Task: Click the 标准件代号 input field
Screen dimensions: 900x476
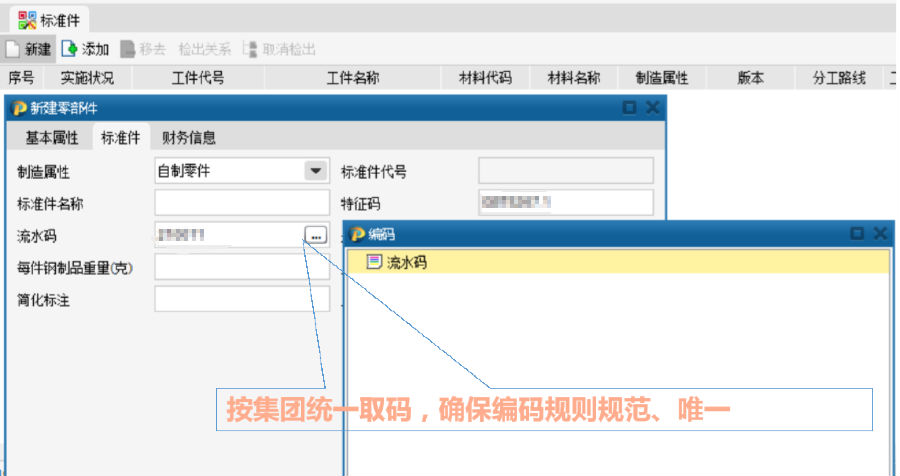Action: (566, 171)
